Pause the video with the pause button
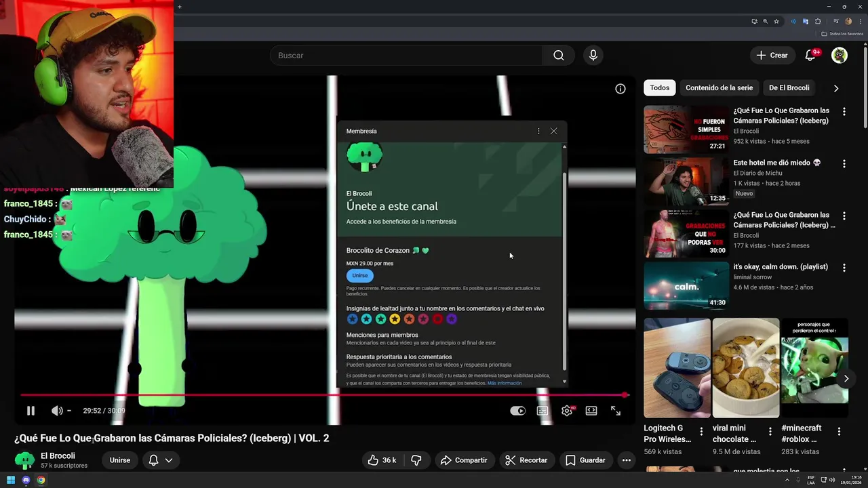868x488 pixels. [x=31, y=411]
